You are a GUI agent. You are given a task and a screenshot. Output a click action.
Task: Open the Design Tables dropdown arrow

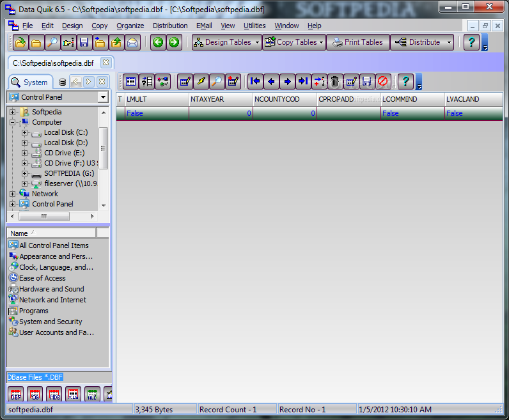click(x=257, y=42)
